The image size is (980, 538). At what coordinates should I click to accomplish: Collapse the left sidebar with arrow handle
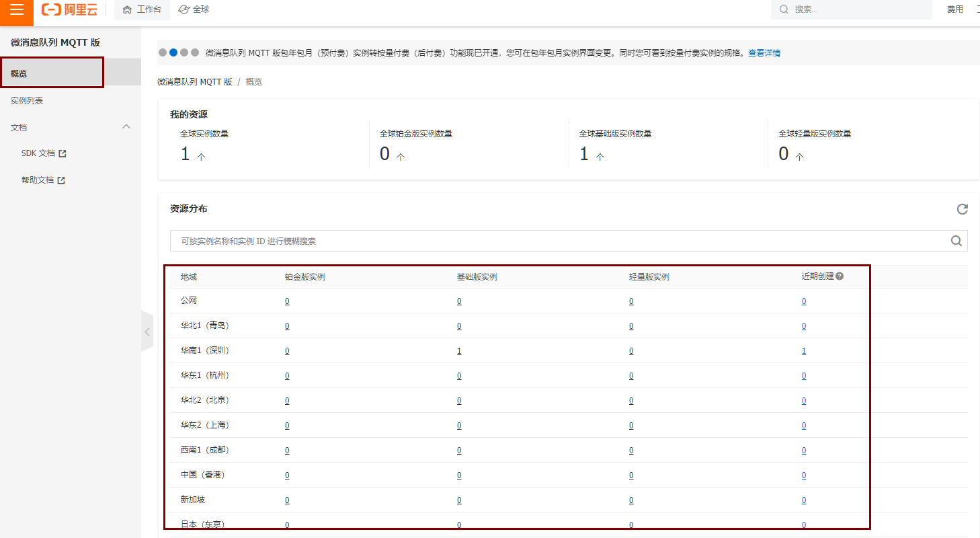pyautogui.click(x=147, y=331)
